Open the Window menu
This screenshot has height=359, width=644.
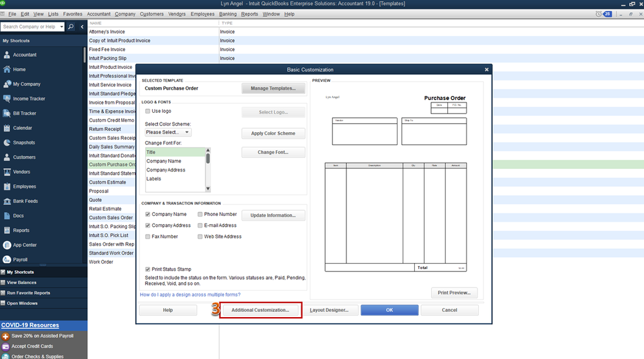click(271, 14)
